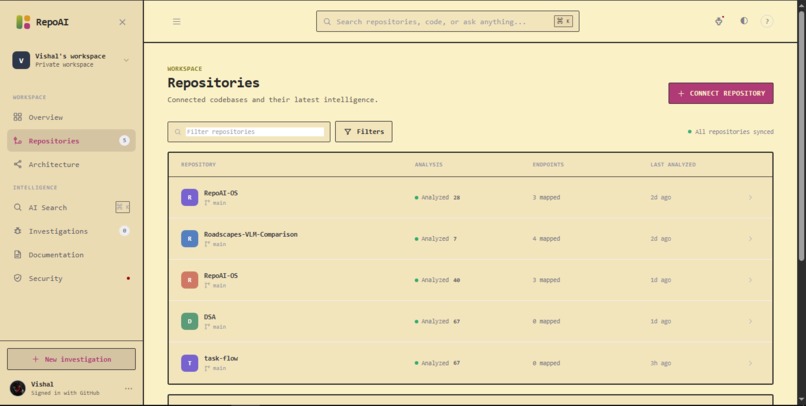This screenshot has height=406, width=806.
Task: Click the Investigations bug icon
Action: point(17,231)
